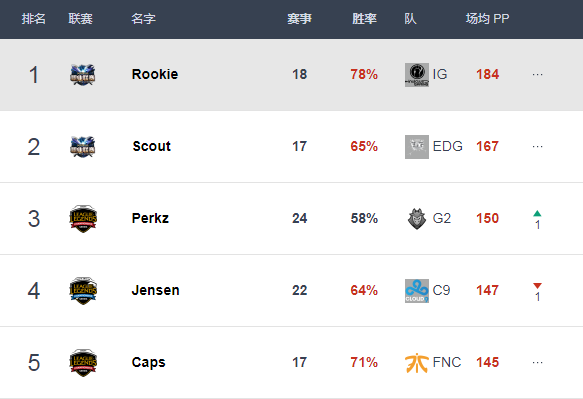Open player Rookie's profile name
This screenshot has height=399, width=583.
[x=155, y=74]
